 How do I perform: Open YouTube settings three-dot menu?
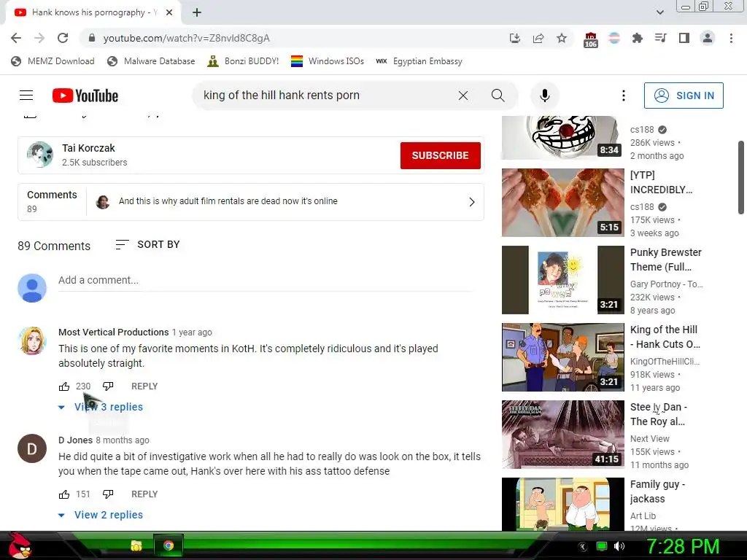[623, 96]
